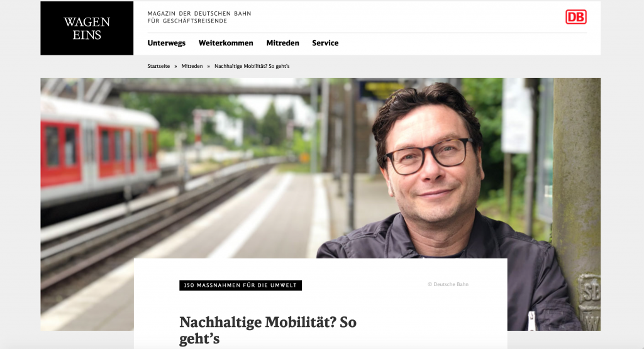Click the Mitreden breadcrumb link
Screen dimensions: 644x349
pos(192,66)
